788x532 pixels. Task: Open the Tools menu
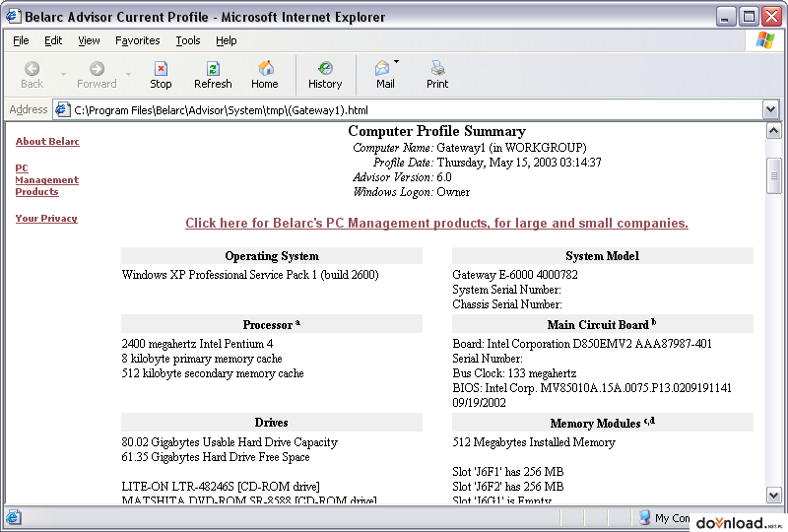pos(188,40)
